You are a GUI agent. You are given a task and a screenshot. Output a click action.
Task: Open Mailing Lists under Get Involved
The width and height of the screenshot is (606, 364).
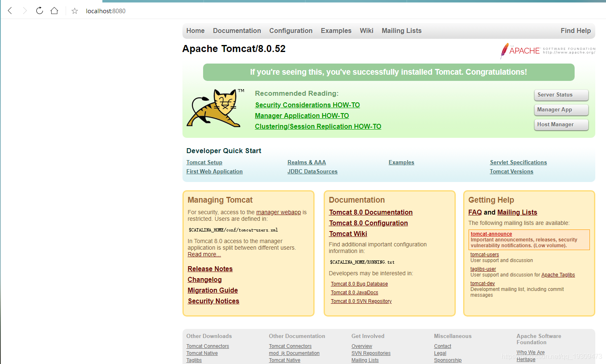(x=365, y=360)
